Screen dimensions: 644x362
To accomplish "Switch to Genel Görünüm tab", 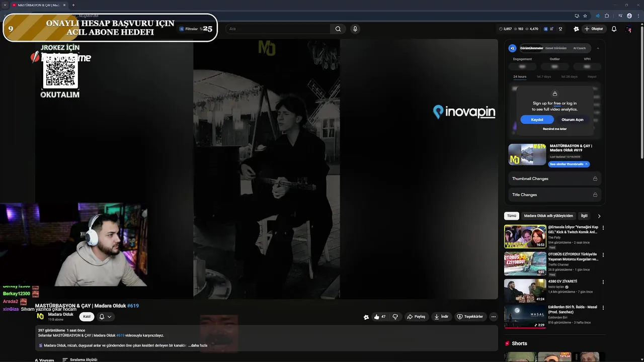I will click(x=555, y=48).
